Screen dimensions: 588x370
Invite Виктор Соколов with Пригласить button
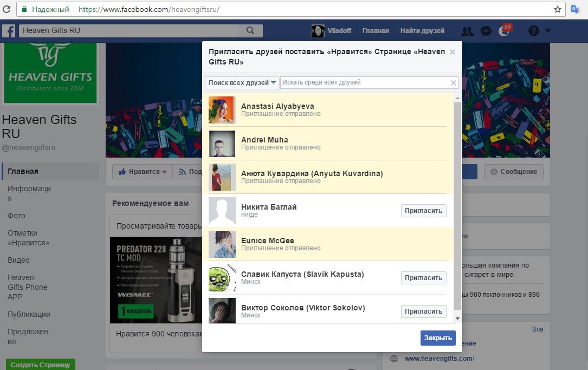click(x=423, y=311)
